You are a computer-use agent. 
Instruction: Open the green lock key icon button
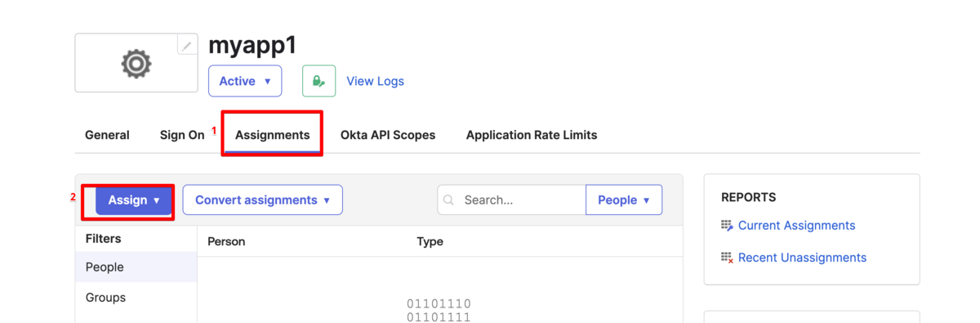(318, 81)
